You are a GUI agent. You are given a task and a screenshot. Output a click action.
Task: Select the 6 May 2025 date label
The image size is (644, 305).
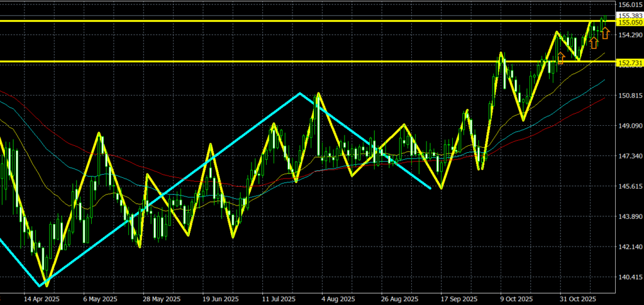[99, 299]
